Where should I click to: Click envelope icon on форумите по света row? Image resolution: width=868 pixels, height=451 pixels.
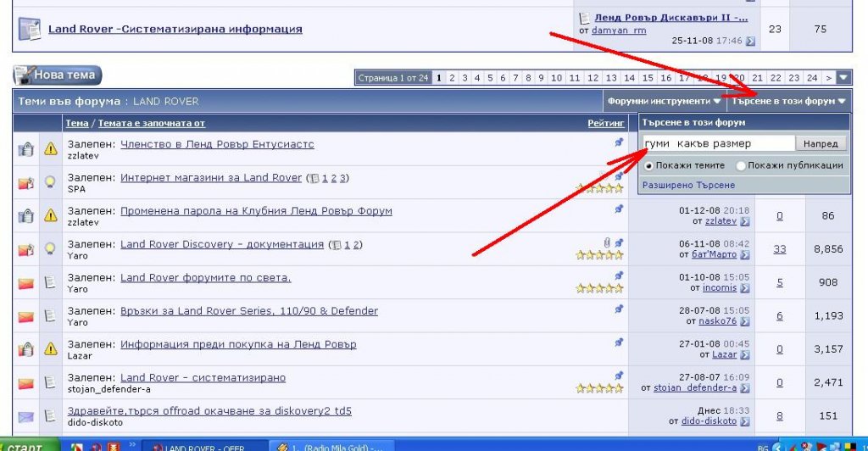click(26, 283)
